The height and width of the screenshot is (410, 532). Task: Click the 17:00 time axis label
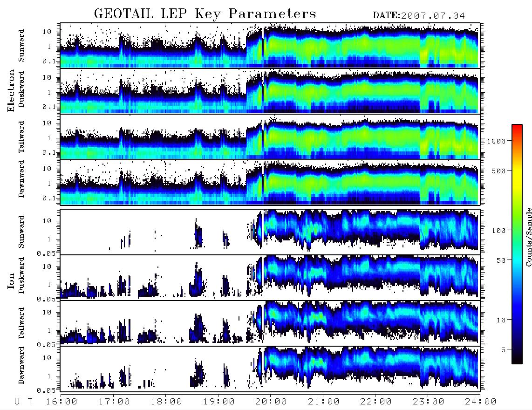click(x=114, y=402)
